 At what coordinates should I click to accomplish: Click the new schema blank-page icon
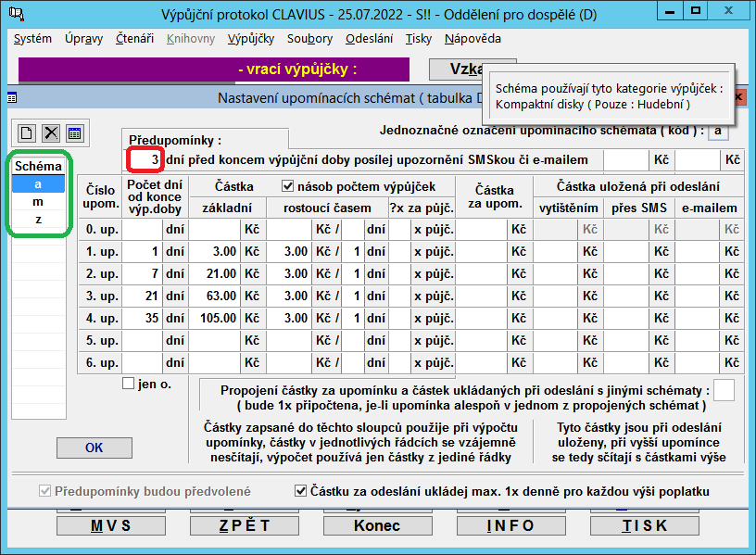tap(27, 133)
